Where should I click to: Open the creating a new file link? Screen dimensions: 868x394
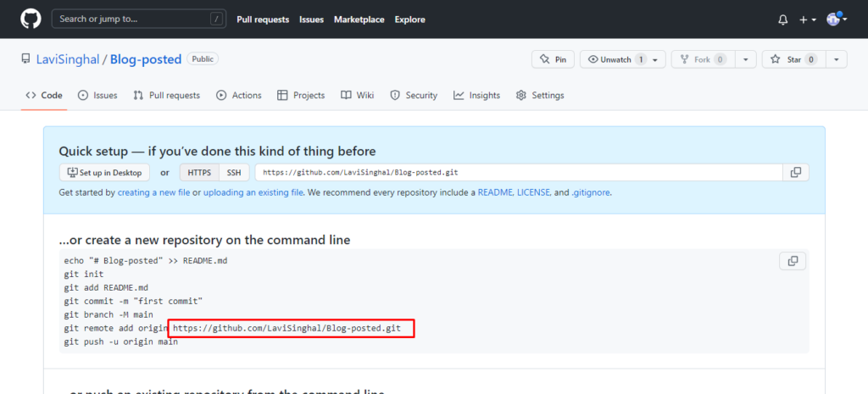coord(154,193)
